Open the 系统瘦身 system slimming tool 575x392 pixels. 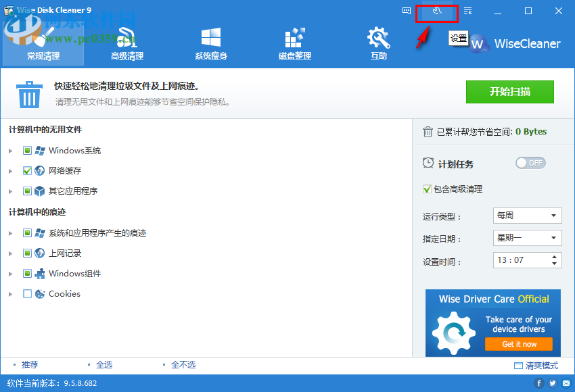[x=210, y=41]
